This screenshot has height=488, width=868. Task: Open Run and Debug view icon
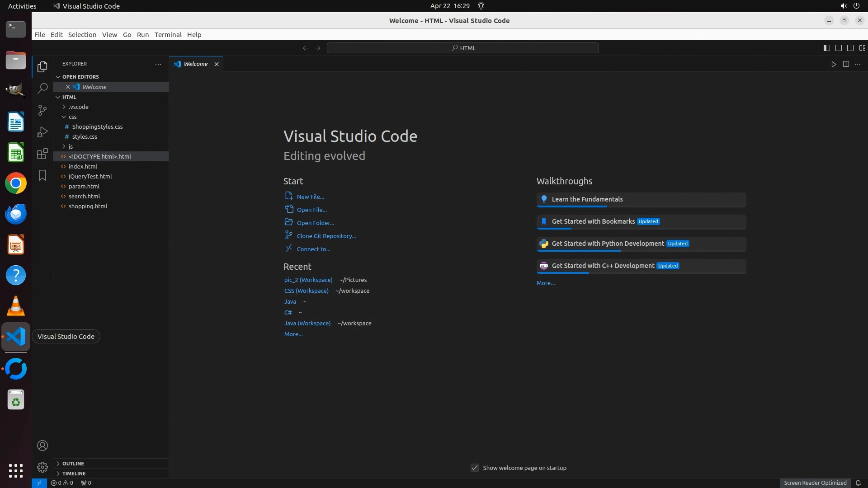[x=42, y=132]
